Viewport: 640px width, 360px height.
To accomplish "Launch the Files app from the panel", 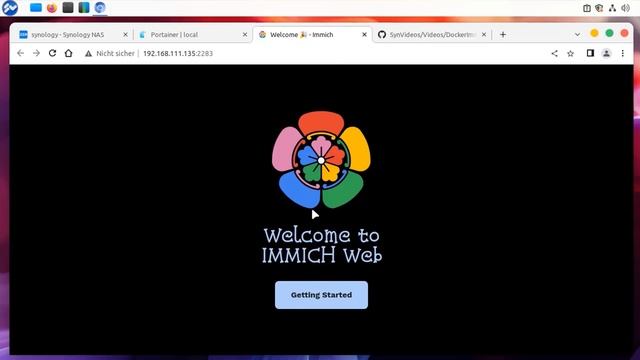I will tap(36, 7).
